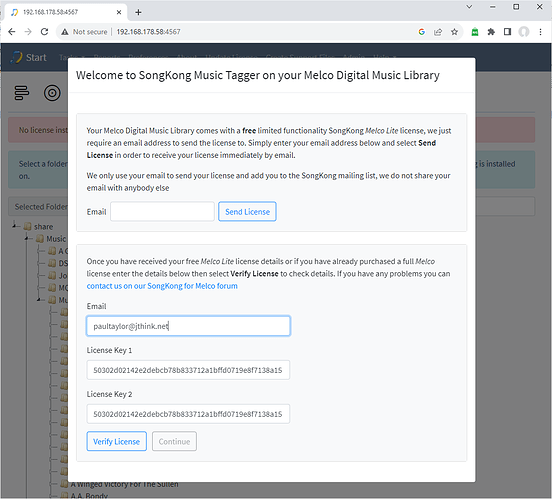
Task: Click the Email field containing paultaylor@jthink.net
Action: point(188,326)
